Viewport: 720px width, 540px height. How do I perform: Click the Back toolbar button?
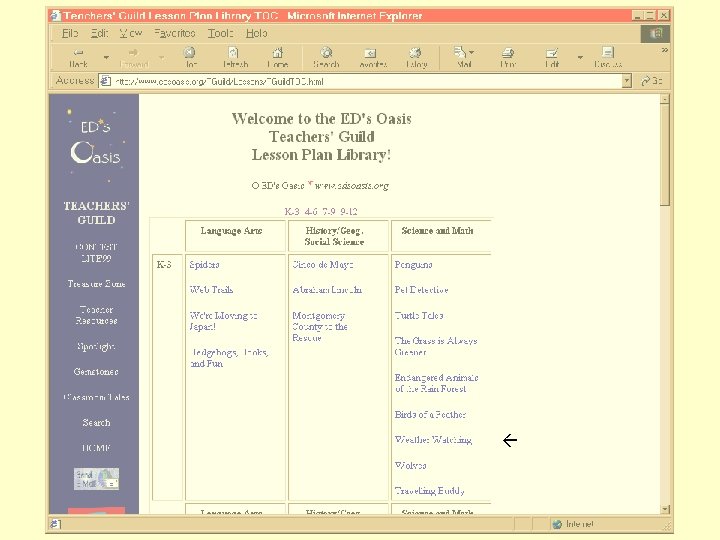tap(78, 57)
